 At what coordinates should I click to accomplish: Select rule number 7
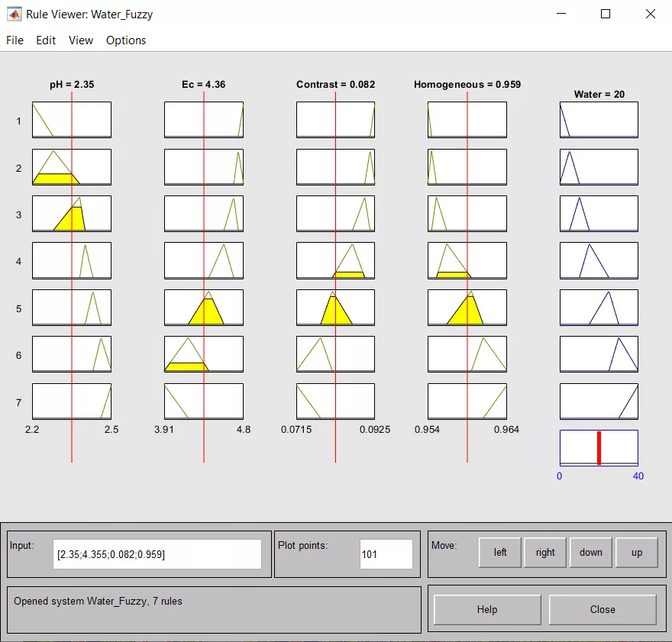coord(18,402)
